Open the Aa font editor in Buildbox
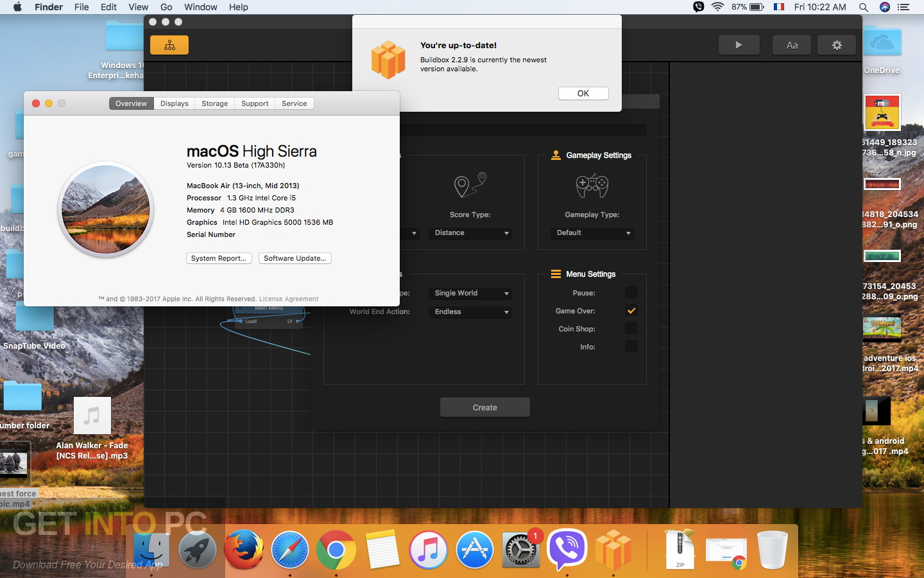 pos(792,45)
